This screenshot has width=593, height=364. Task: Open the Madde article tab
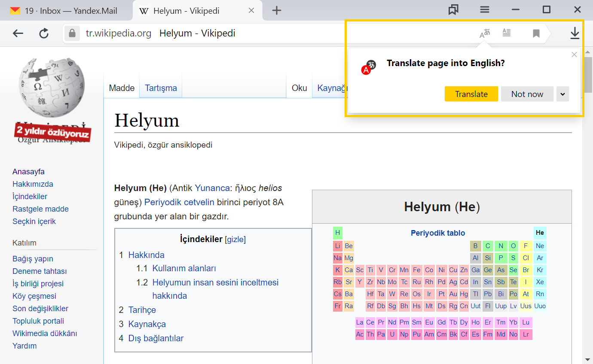pos(122,88)
